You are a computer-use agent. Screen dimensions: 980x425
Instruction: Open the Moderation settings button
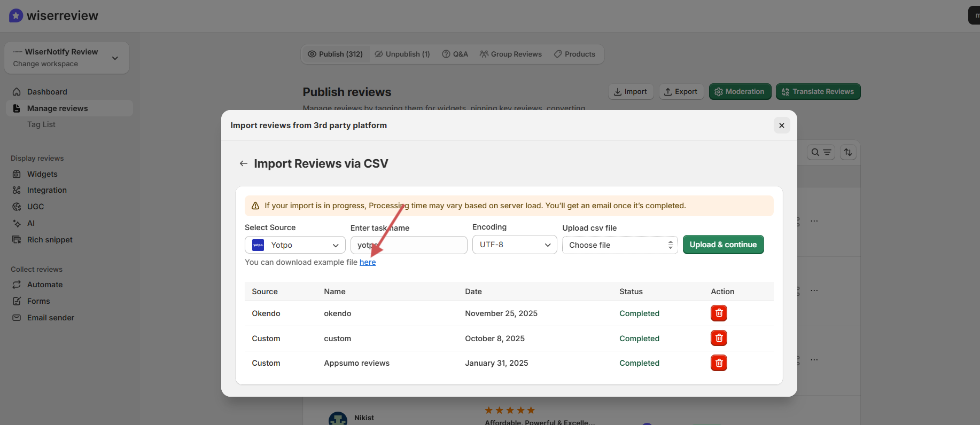click(740, 91)
